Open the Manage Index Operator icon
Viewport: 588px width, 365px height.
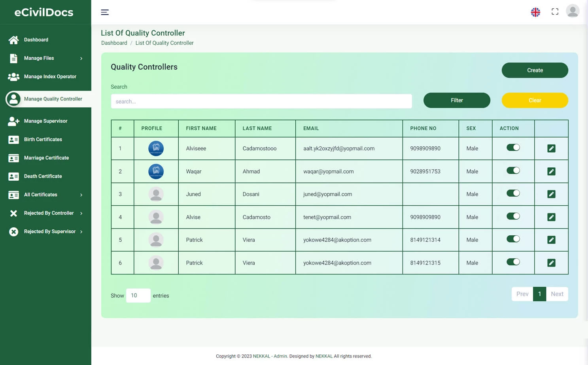[x=13, y=76]
